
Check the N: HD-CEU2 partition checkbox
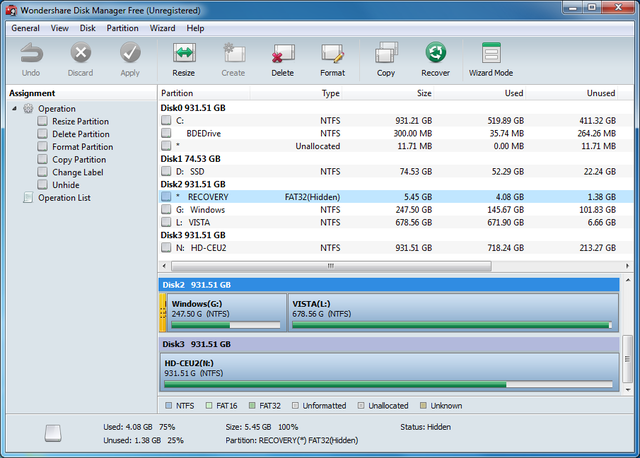(166, 247)
